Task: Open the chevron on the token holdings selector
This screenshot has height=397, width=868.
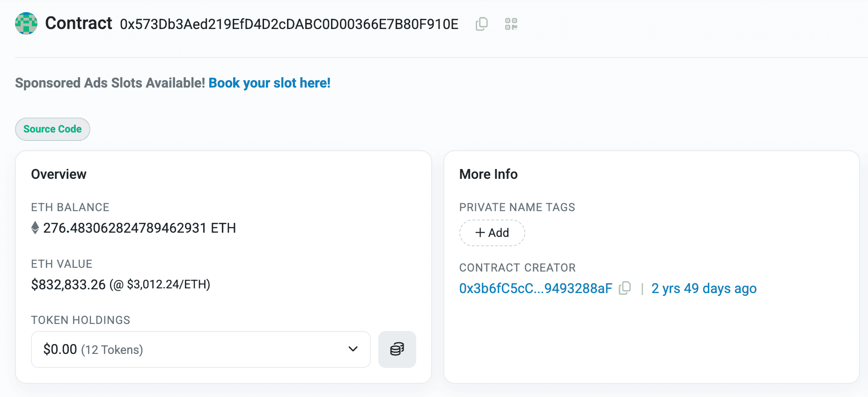Action: (353, 349)
